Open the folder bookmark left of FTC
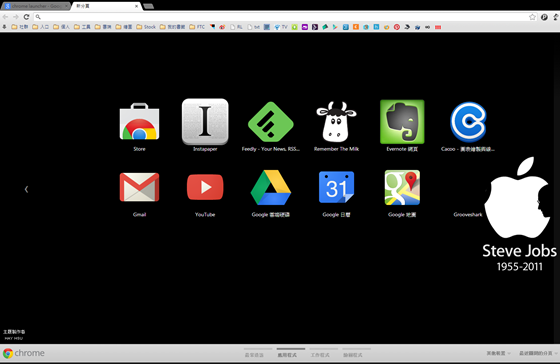Viewport: 560px width, 364px height. click(172, 27)
